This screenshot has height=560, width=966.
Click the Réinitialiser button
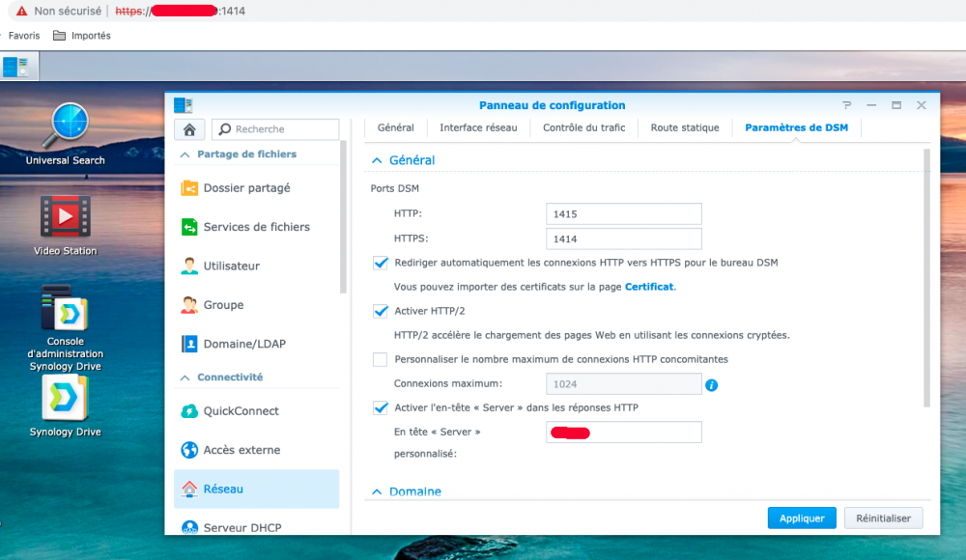(883, 518)
